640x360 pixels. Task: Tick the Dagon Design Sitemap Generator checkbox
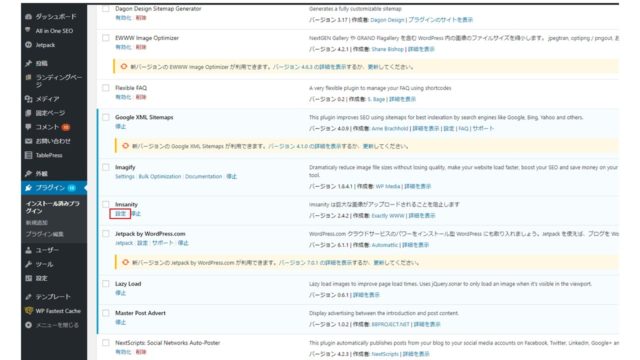coord(106,8)
